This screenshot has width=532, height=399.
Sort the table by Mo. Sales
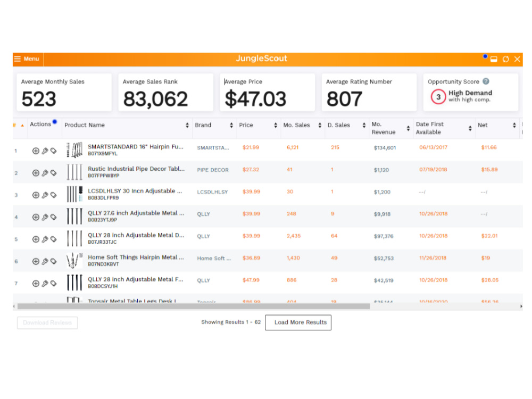pyautogui.click(x=320, y=125)
